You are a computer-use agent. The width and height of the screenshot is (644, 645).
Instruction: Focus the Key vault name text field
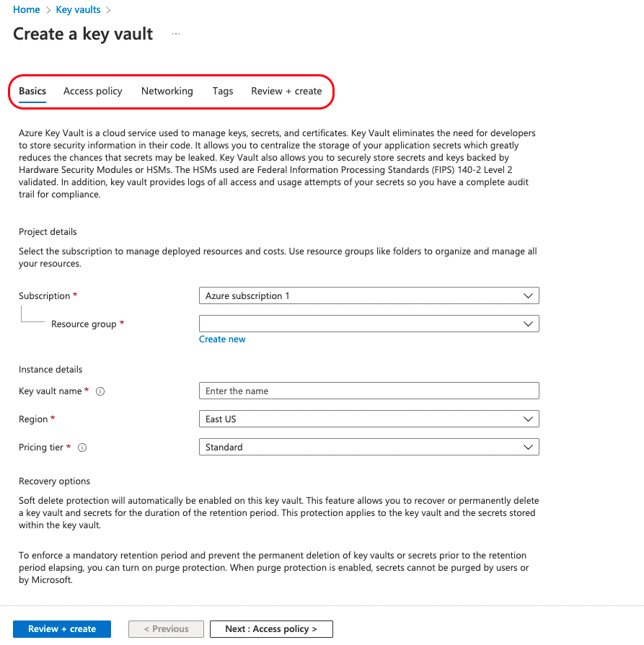pos(369,391)
